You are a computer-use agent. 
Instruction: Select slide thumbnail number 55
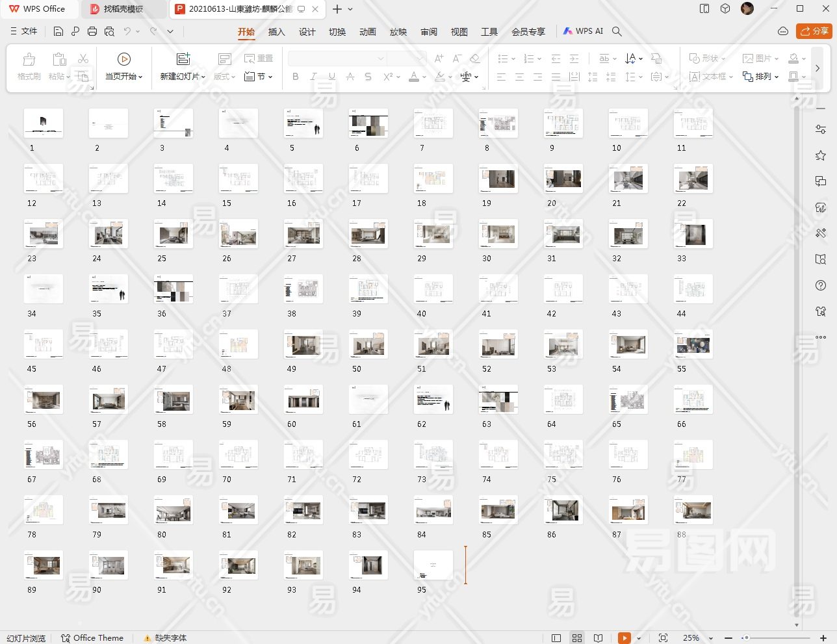pyautogui.click(x=693, y=344)
